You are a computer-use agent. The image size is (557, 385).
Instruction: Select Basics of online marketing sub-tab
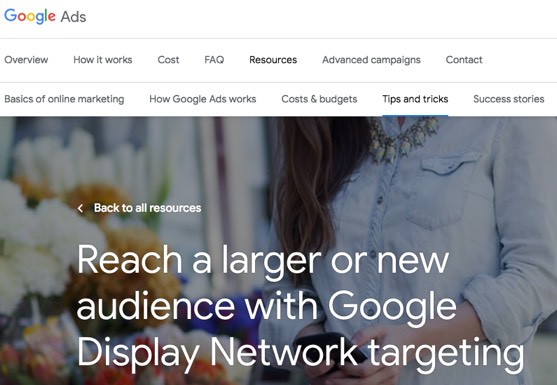click(64, 99)
